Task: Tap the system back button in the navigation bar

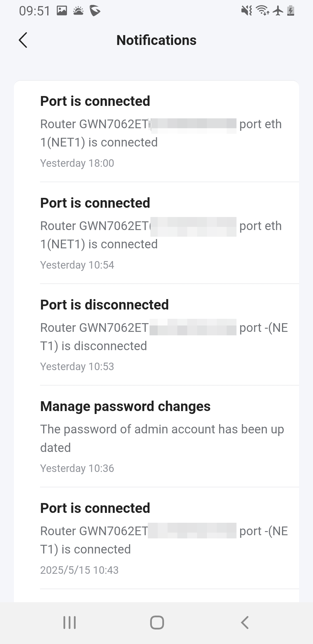Action: (245, 623)
